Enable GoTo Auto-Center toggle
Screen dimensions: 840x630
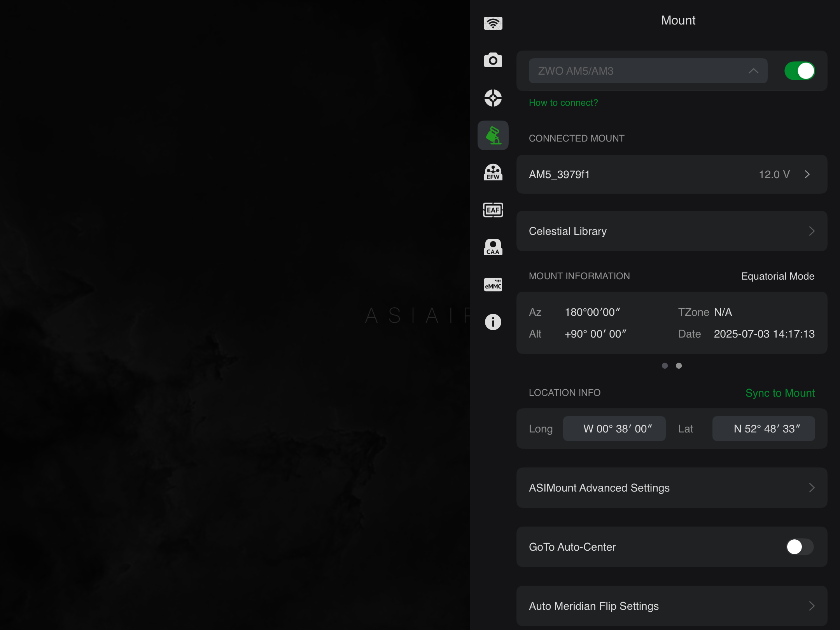click(800, 547)
